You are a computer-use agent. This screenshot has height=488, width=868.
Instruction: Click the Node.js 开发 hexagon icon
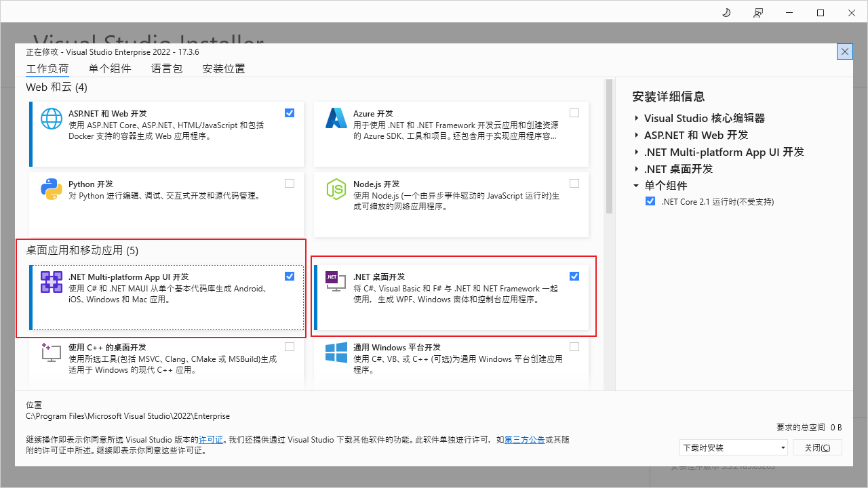pyautogui.click(x=336, y=189)
